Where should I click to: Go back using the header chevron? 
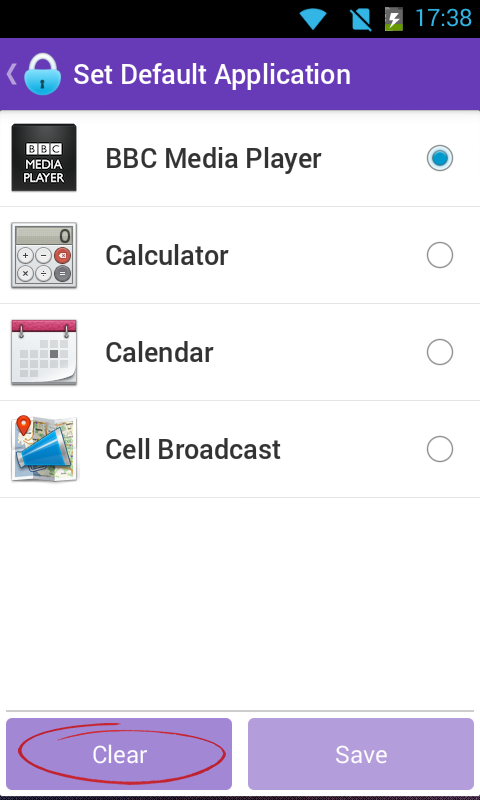pyautogui.click(x=12, y=74)
